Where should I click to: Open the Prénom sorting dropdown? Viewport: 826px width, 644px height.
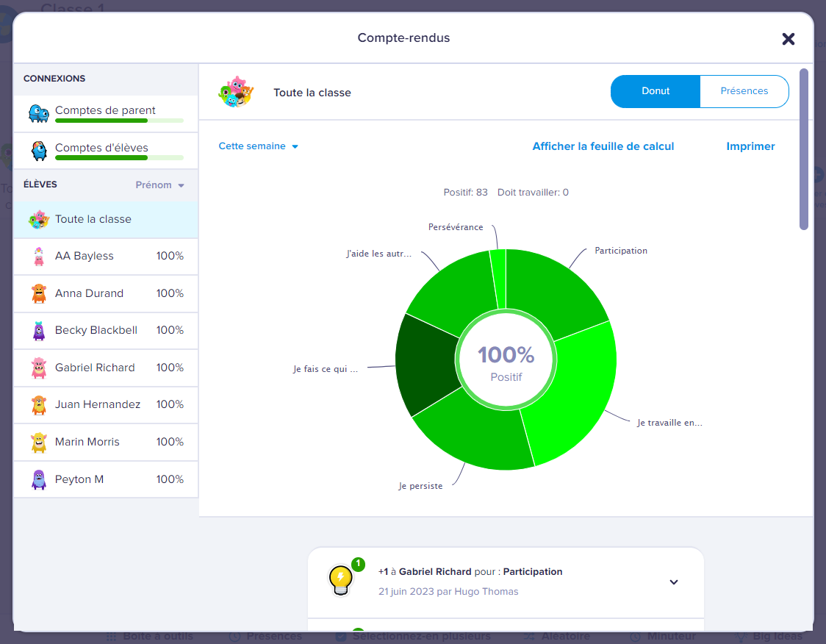159,185
